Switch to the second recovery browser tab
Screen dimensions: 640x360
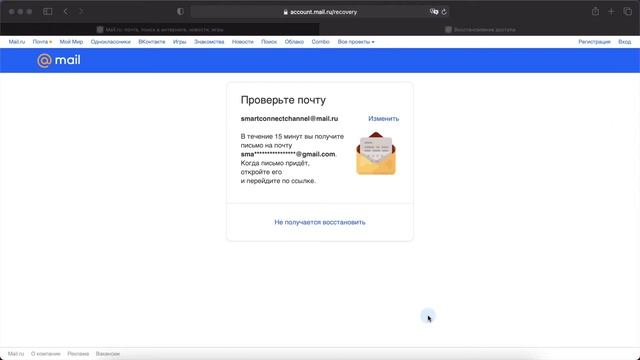480,29
